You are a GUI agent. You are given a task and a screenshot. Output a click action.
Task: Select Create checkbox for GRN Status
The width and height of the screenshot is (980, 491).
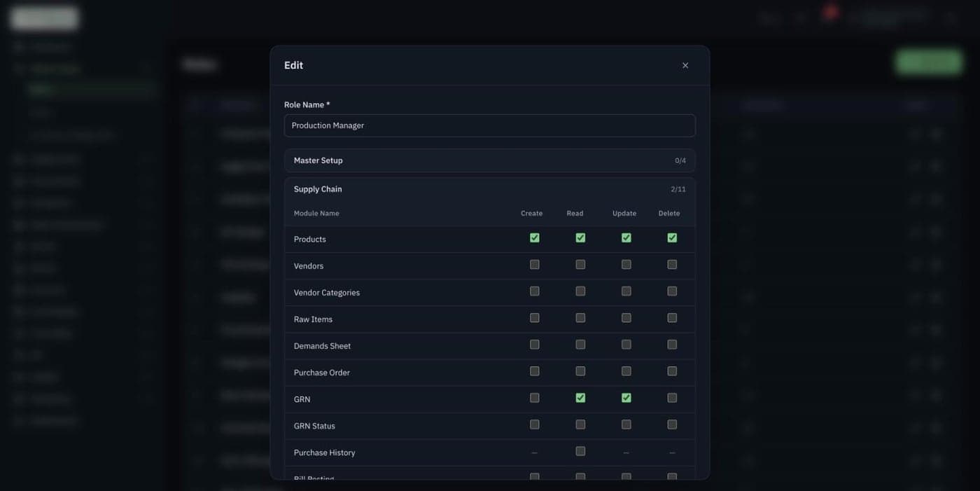pos(535,424)
